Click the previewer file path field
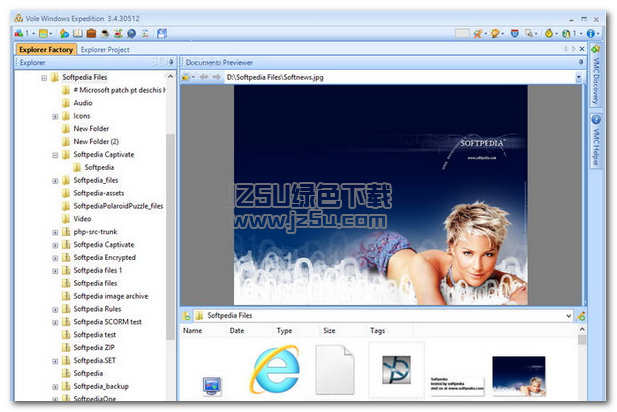Screen dimensions: 617x412 pos(399,77)
